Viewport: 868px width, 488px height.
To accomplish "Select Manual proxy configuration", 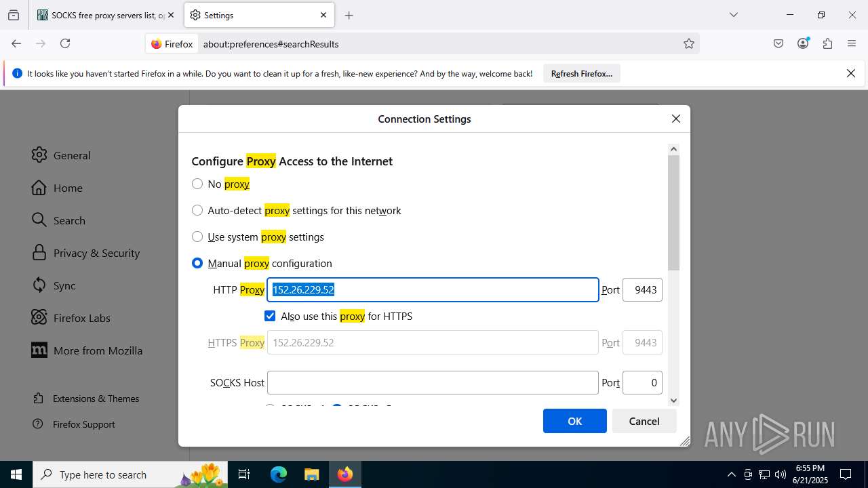I will click(x=197, y=263).
